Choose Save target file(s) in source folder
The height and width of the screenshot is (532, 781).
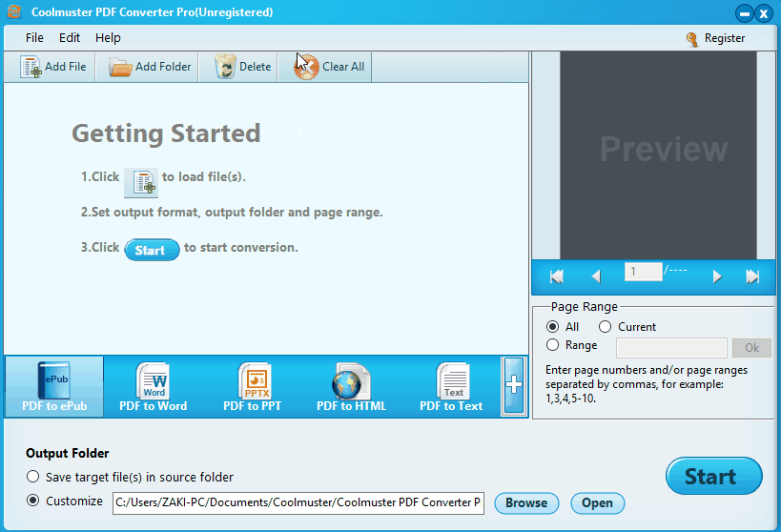[32, 477]
